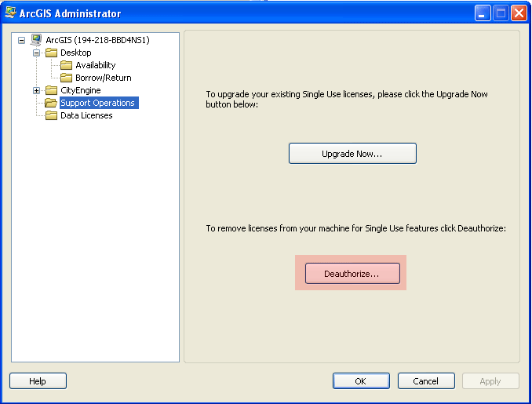Open Help for ArcGIS Administrator
The height and width of the screenshot is (404, 532).
38,381
